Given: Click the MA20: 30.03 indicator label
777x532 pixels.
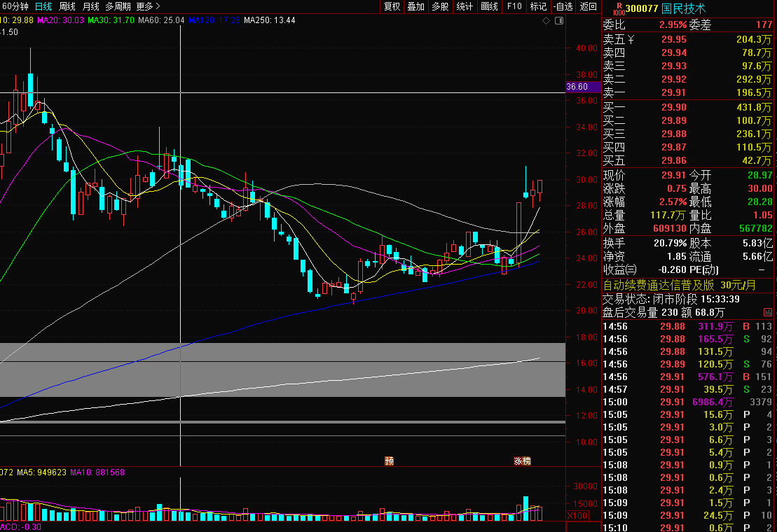Looking at the screenshot, I should coord(60,20).
